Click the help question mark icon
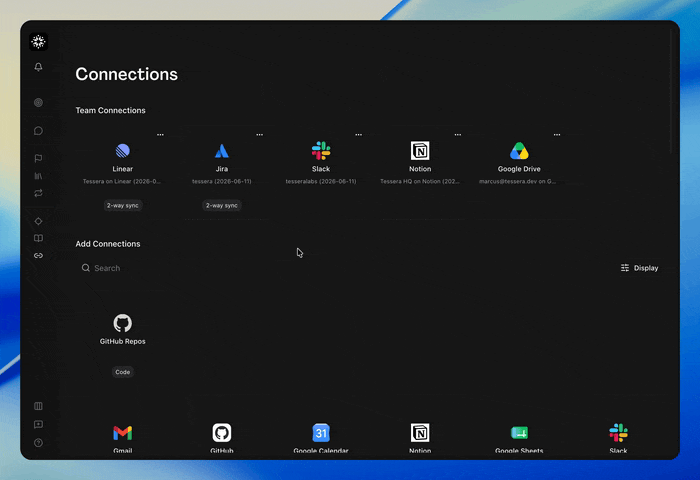Viewport: 700px width, 480px height. pos(38,442)
